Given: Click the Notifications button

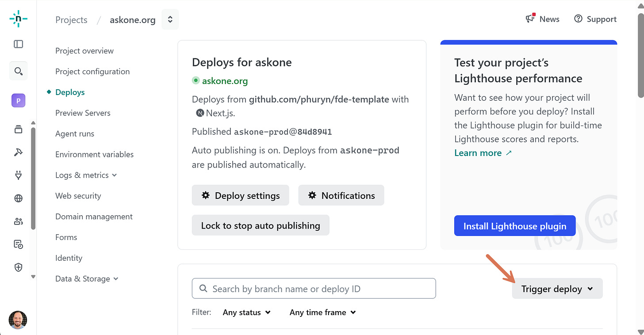Looking at the screenshot, I should click(x=341, y=195).
